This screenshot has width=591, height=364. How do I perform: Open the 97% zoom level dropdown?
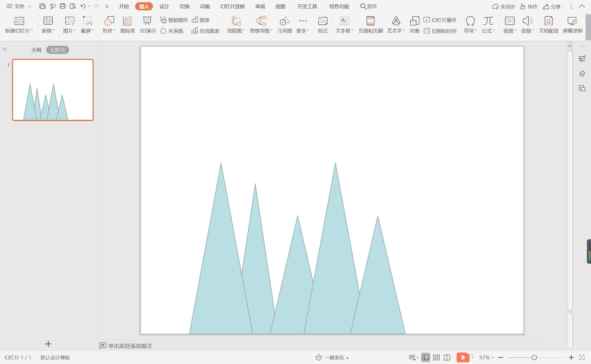[x=486, y=357]
